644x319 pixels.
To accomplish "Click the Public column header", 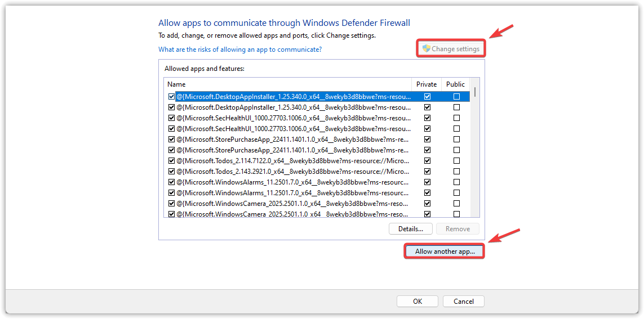I will point(455,84).
